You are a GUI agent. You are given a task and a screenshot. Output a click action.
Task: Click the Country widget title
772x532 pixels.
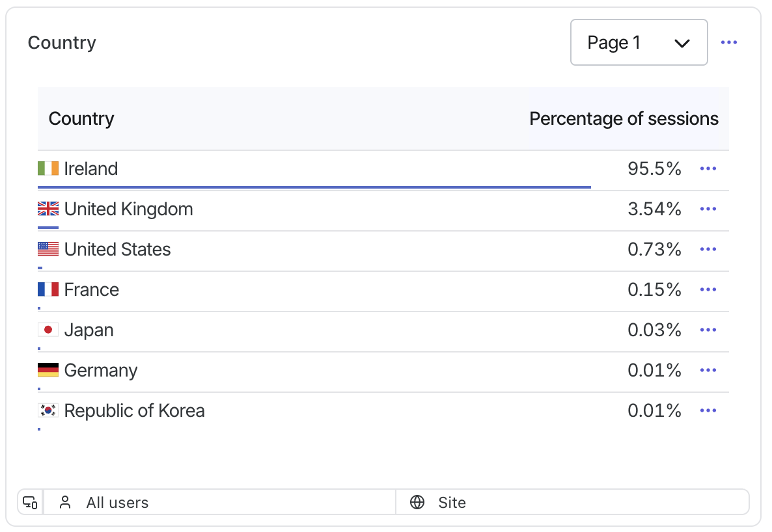(x=62, y=43)
